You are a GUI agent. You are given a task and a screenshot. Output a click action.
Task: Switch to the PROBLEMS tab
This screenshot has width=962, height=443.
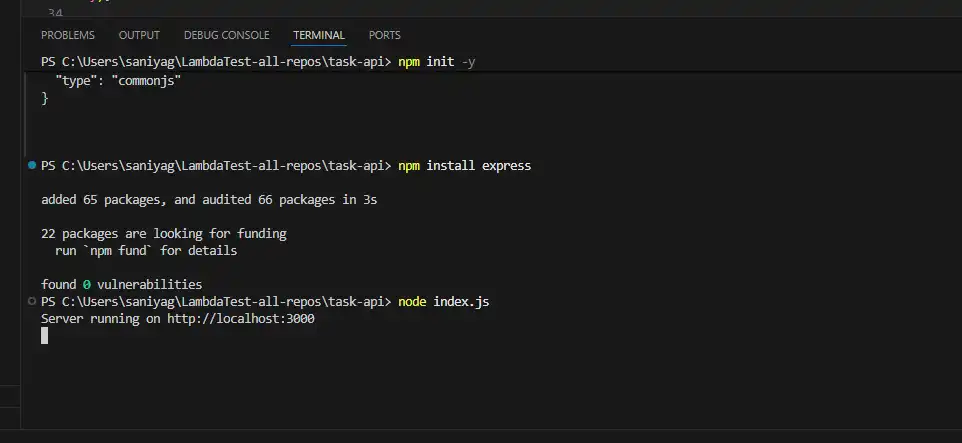(68, 35)
